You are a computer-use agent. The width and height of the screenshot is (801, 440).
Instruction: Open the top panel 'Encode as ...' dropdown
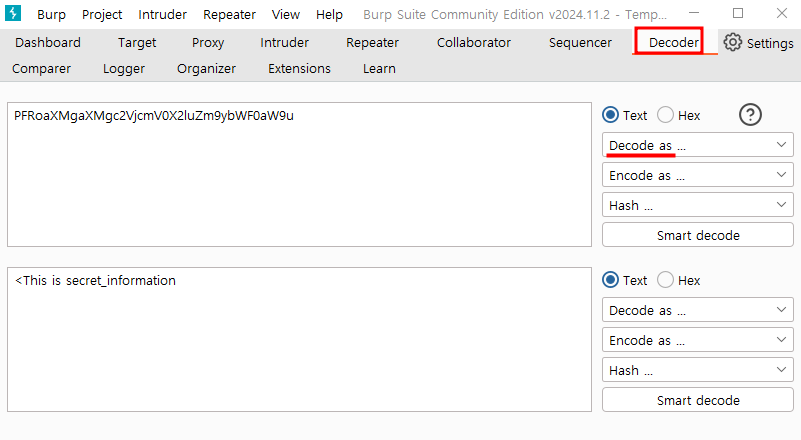pyautogui.click(x=698, y=175)
